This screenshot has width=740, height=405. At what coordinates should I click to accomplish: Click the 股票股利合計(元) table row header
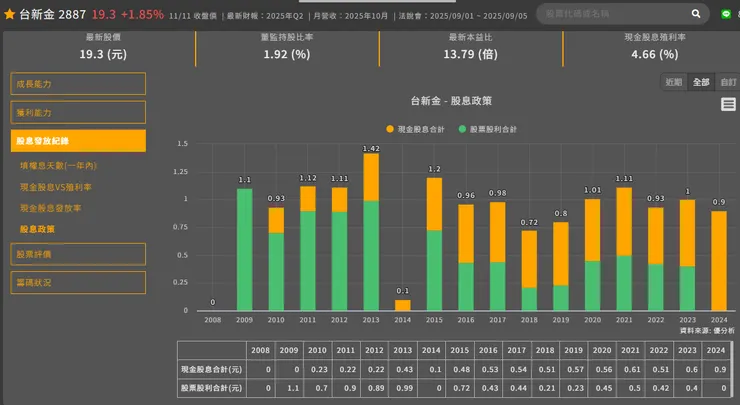211,388
